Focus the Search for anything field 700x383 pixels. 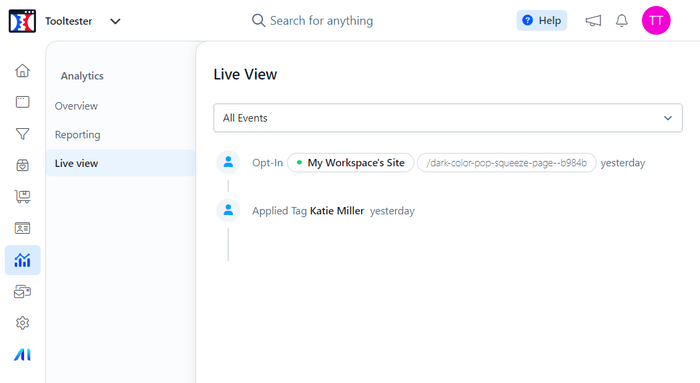coord(321,21)
